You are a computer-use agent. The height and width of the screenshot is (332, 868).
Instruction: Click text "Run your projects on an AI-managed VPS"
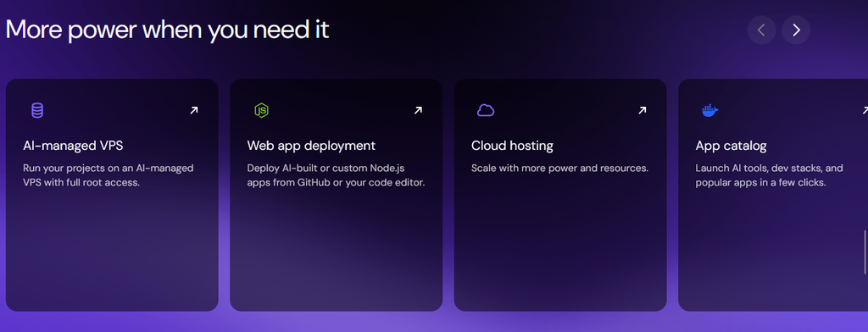tap(108, 174)
